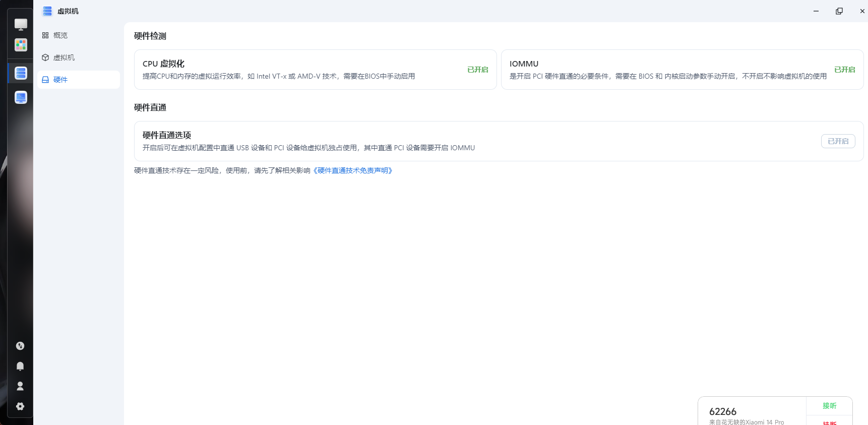The image size is (868, 425).
Task: Restore the window with the maximize button
Action: (x=839, y=11)
